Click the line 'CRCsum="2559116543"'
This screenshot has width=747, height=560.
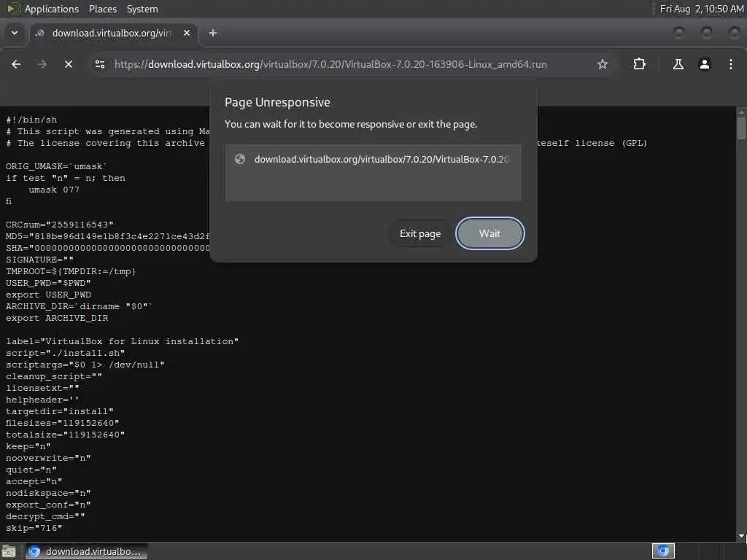pyautogui.click(x=60, y=225)
